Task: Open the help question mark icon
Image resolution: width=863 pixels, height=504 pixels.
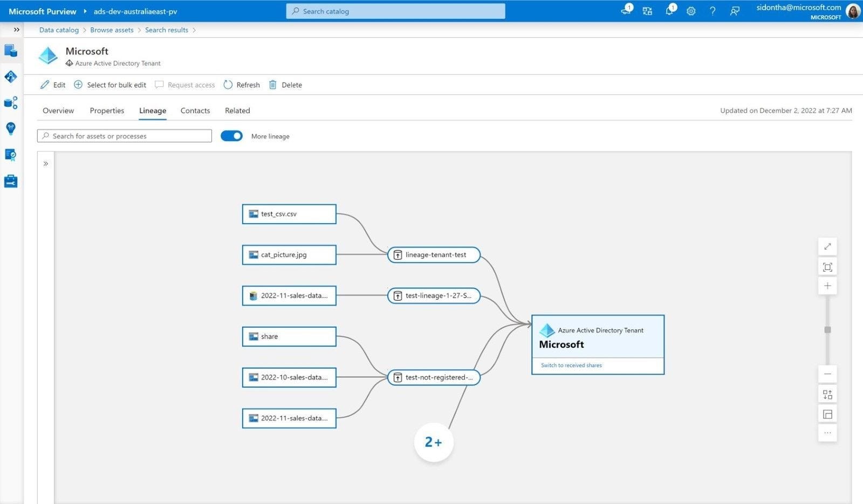Action: pyautogui.click(x=713, y=11)
